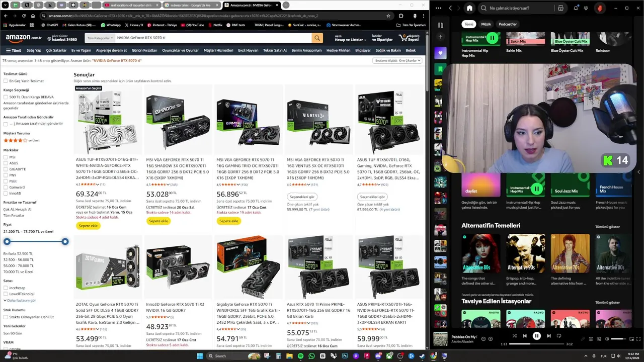The image size is (644, 362).
Task: Open Çok Satanlar in Amazon nav
Action: [56, 50]
